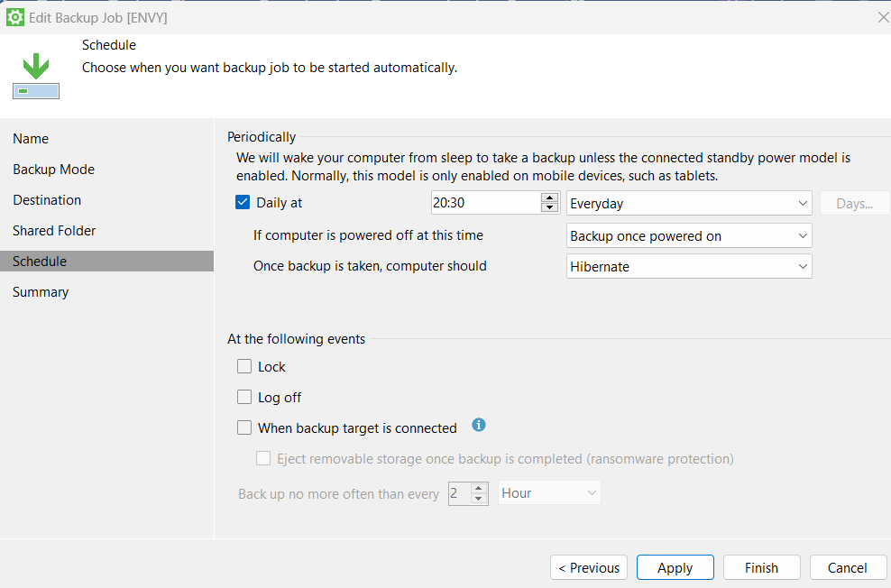Close the Edit Backup Job dialog
This screenshot has width=891, height=588.
click(x=882, y=17)
